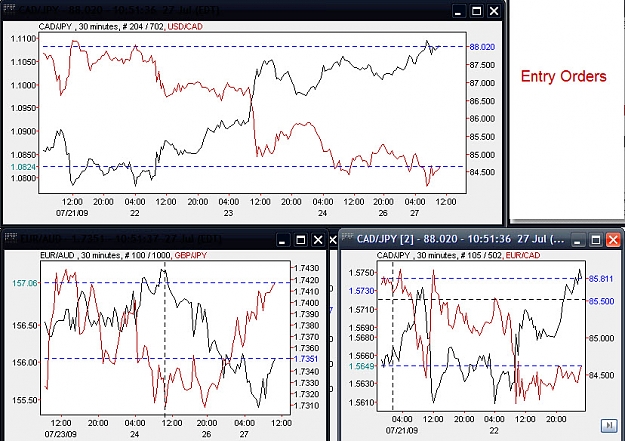The image size is (625, 441).
Task: Maximize the CAD/JPY [2] chart window
Action: pos(596,240)
